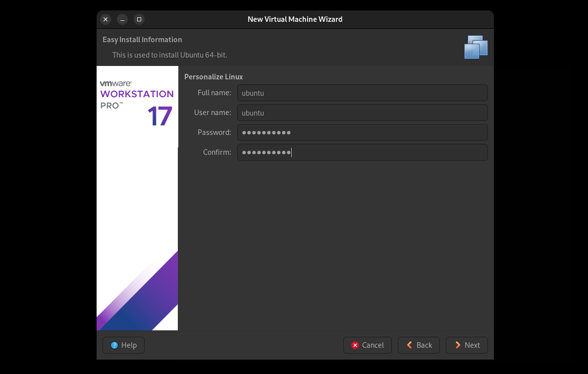Click the stacked virtual machines icon in header
The width and height of the screenshot is (588, 374).
click(476, 47)
